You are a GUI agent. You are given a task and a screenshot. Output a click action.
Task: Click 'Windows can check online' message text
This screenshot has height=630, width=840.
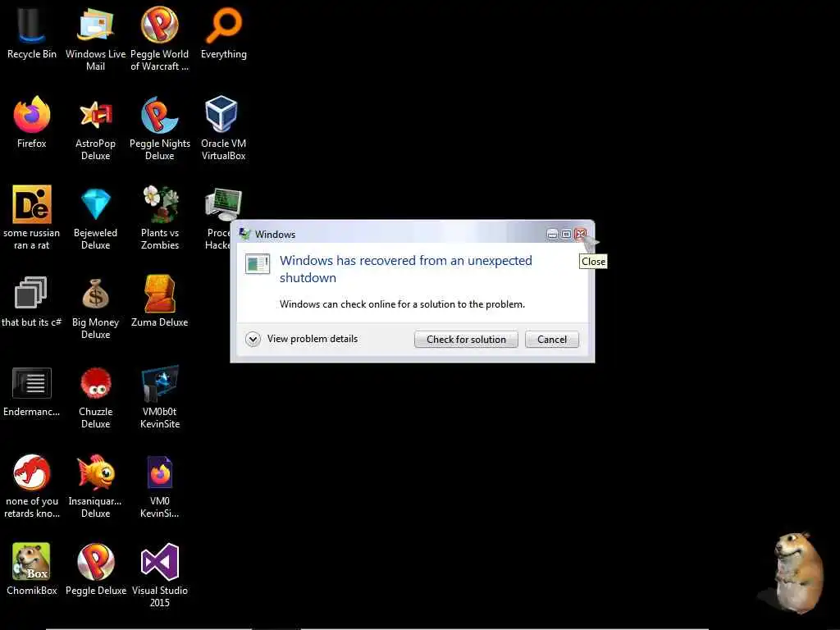[x=402, y=304]
